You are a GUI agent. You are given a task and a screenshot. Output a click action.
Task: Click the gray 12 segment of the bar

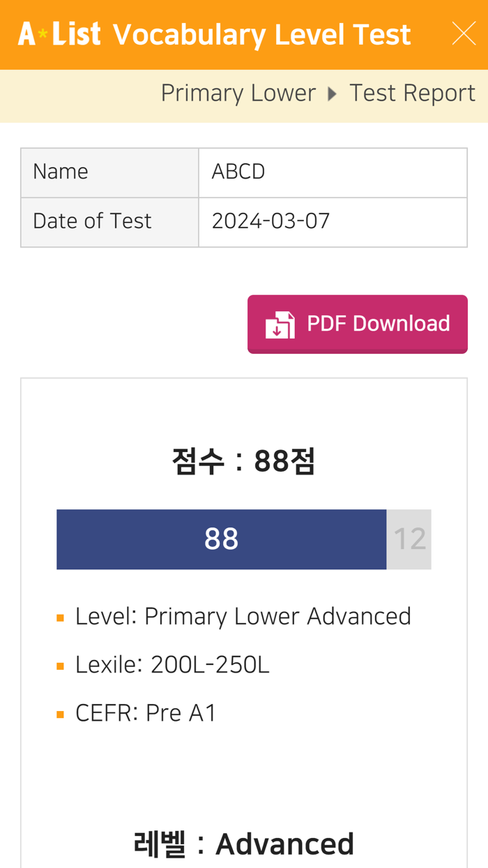click(409, 539)
